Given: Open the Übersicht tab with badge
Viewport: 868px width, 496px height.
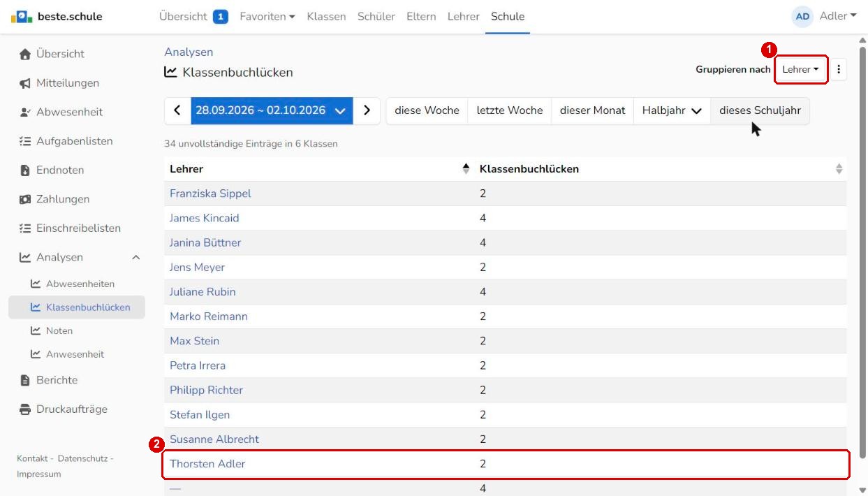Looking at the screenshot, I should point(194,17).
